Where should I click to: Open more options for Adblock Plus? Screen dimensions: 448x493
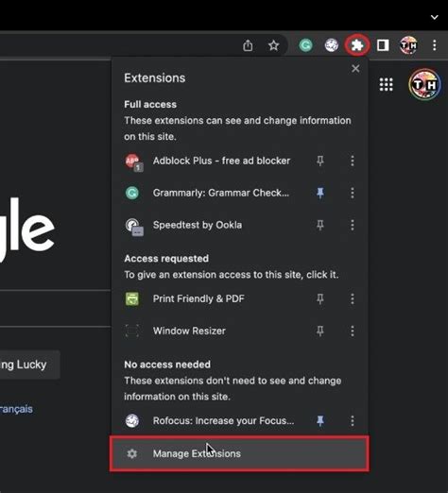coord(353,161)
